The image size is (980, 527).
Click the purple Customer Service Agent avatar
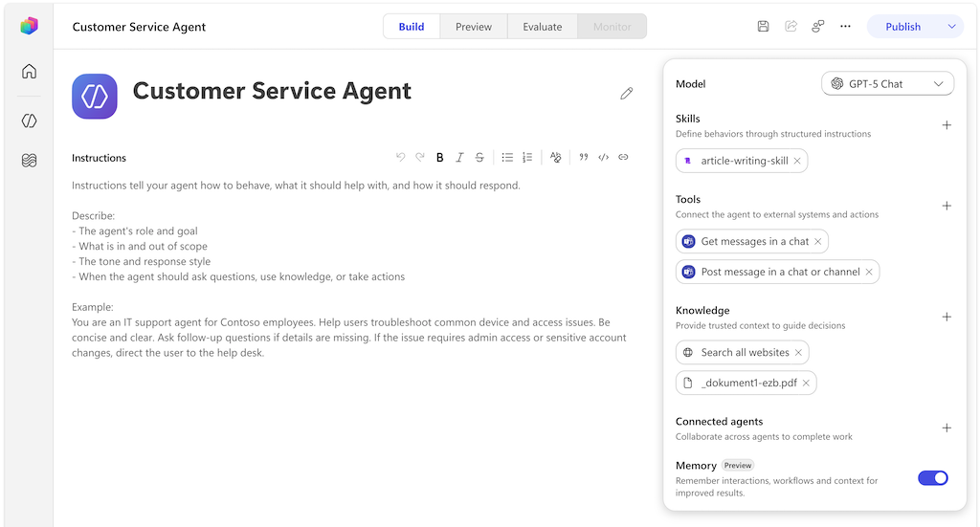(x=95, y=97)
